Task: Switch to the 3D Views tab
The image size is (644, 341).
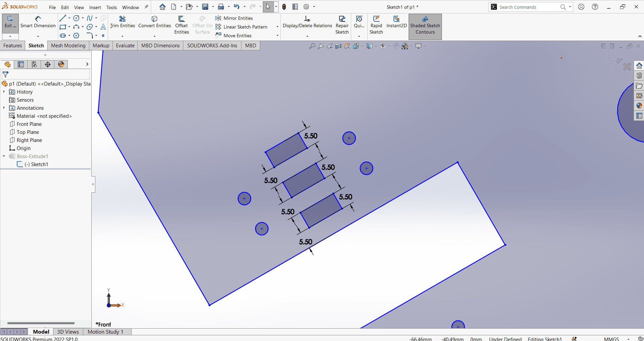Action: click(68, 332)
